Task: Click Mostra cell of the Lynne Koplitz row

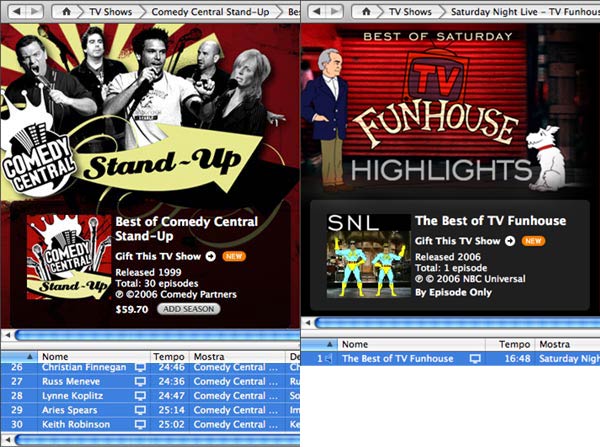Action: [x=236, y=396]
